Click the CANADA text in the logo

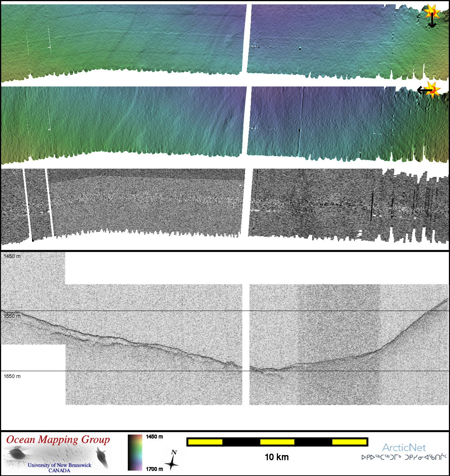click(59, 470)
